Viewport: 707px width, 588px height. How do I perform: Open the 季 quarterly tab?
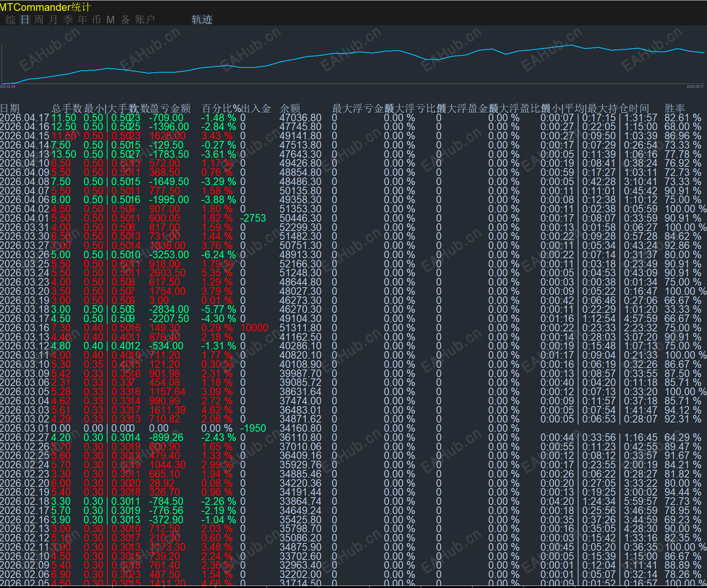[68, 20]
